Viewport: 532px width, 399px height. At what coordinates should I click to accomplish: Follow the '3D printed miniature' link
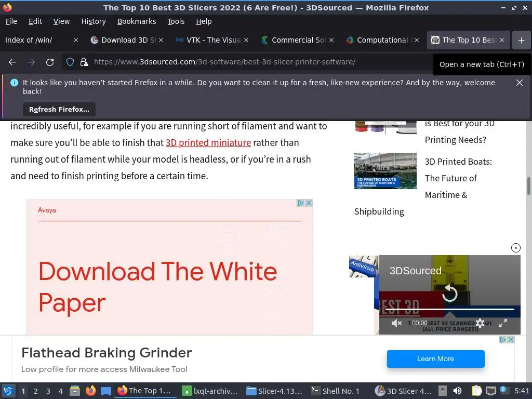click(208, 143)
